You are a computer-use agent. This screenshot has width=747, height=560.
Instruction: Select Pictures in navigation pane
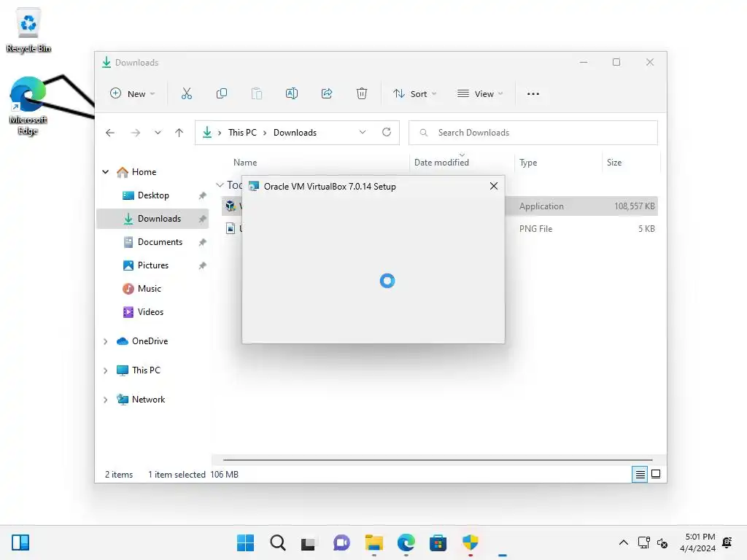(x=153, y=265)
